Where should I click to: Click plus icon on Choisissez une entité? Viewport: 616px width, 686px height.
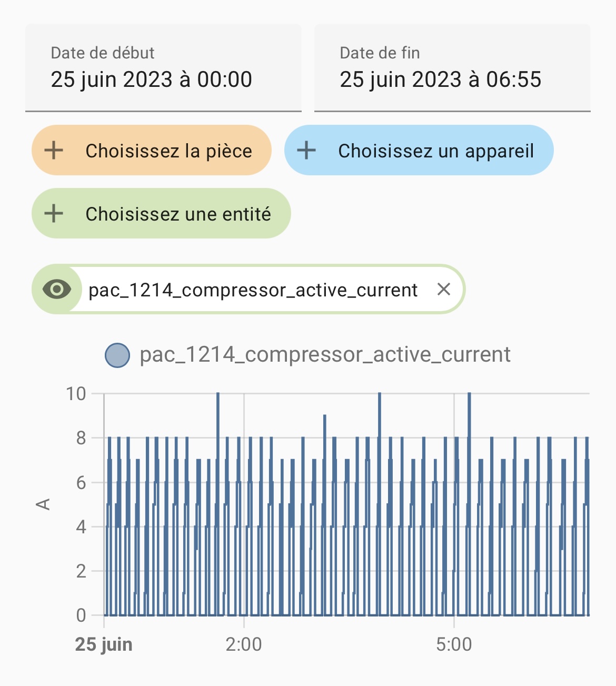pyautogui.click(x=54, y=213)
